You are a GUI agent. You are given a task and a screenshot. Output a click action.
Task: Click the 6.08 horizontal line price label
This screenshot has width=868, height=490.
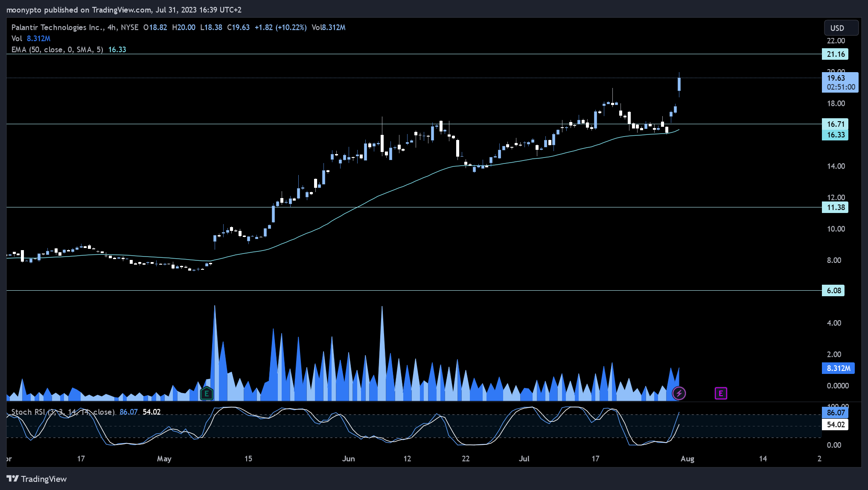coord(833,291)
